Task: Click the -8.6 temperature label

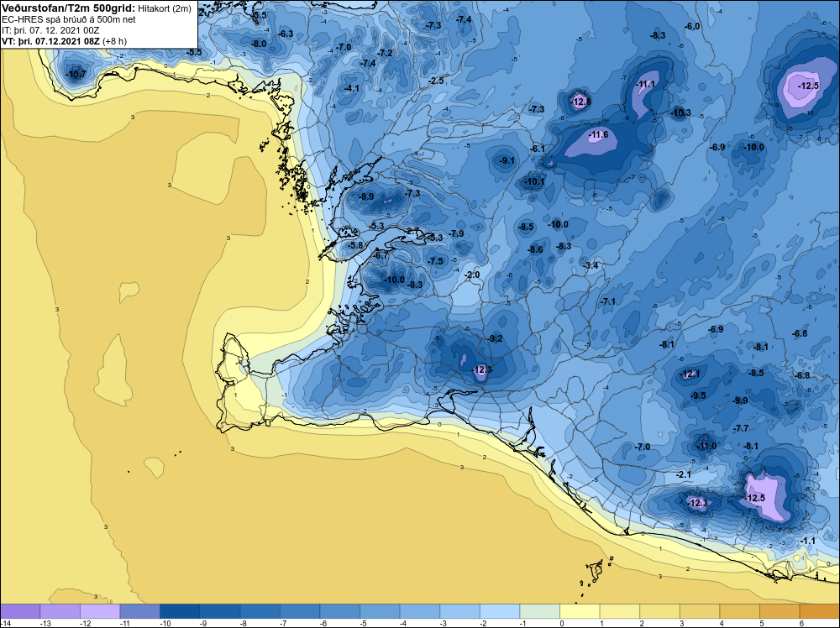Action: coord(535,249)
